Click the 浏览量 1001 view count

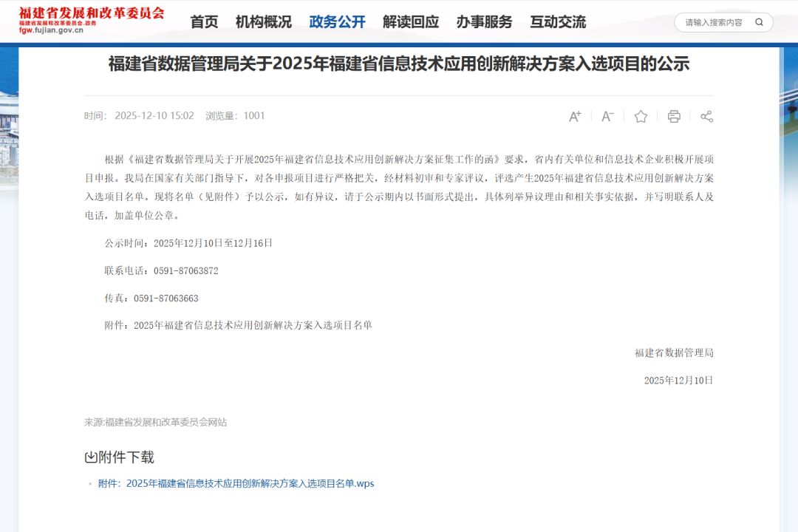click(x=235, y=115)
